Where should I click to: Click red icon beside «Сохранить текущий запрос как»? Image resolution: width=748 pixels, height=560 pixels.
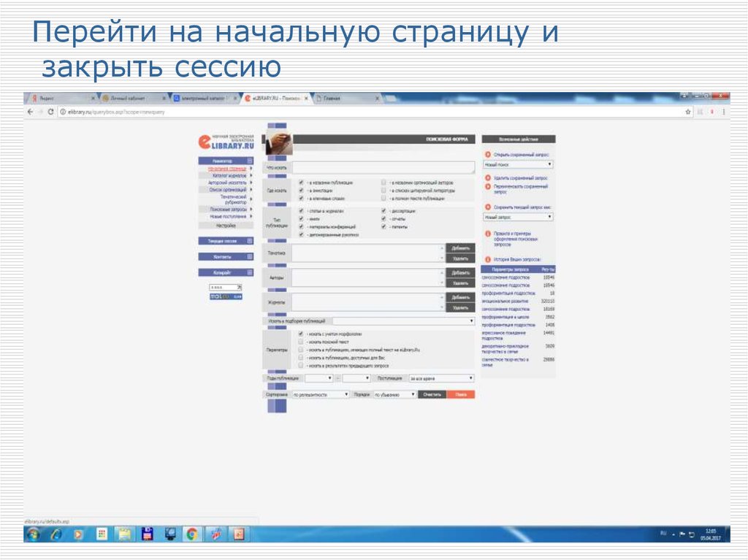(487, 206)
